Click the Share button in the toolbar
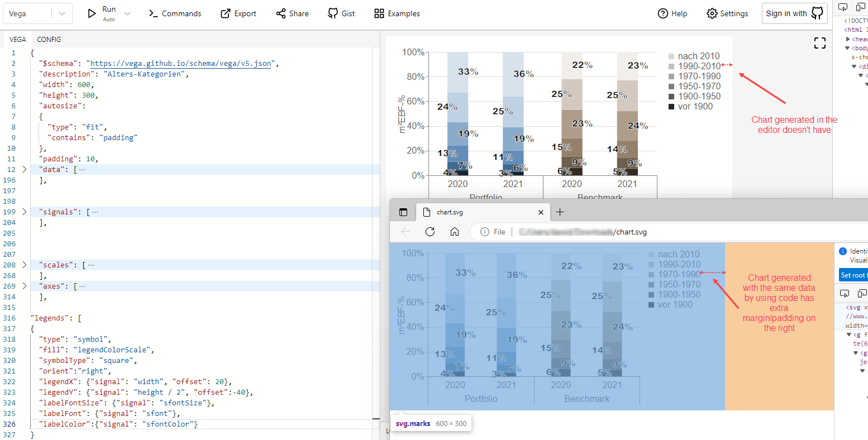 point(292,13)
